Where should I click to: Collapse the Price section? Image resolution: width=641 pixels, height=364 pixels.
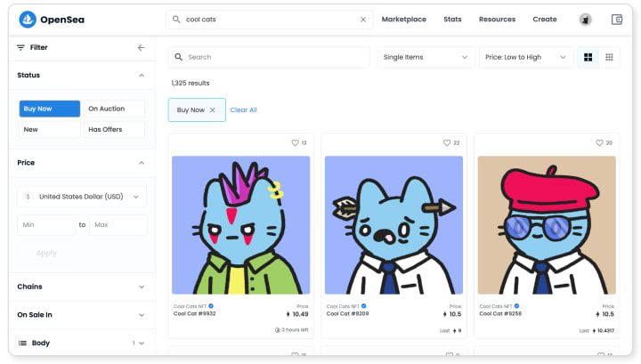coord(142,163)
